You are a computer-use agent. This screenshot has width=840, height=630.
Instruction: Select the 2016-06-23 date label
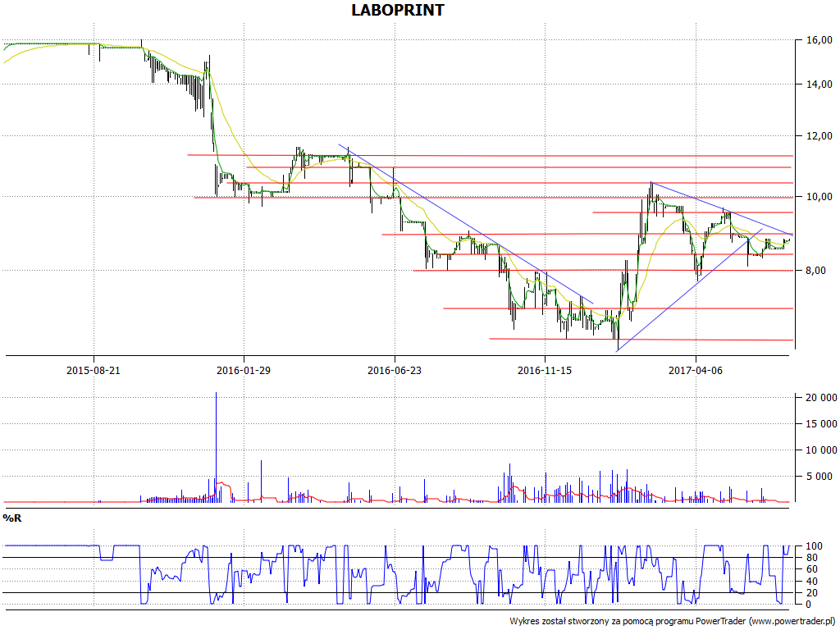(x=395, y=370)
